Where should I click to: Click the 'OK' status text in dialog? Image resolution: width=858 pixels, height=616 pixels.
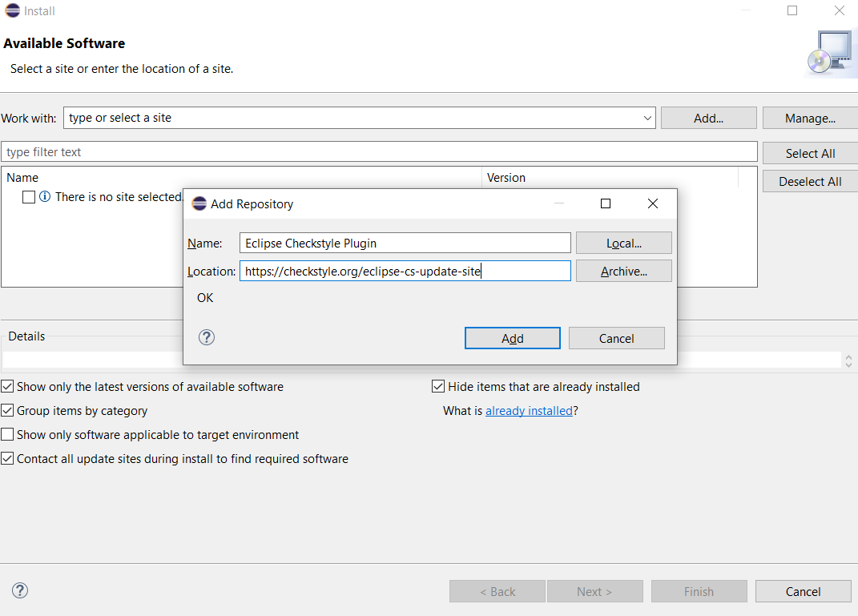pyautogui.click(x=205, y=298)
